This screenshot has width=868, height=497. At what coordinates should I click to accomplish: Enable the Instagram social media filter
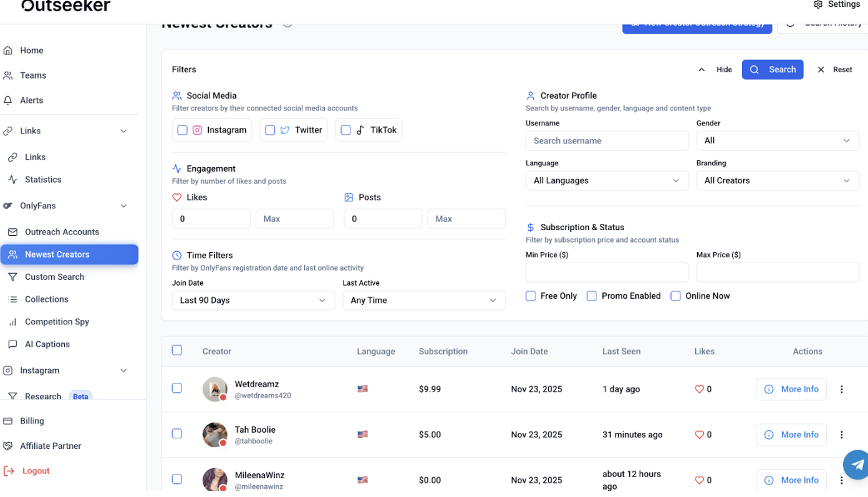[182, 130]
